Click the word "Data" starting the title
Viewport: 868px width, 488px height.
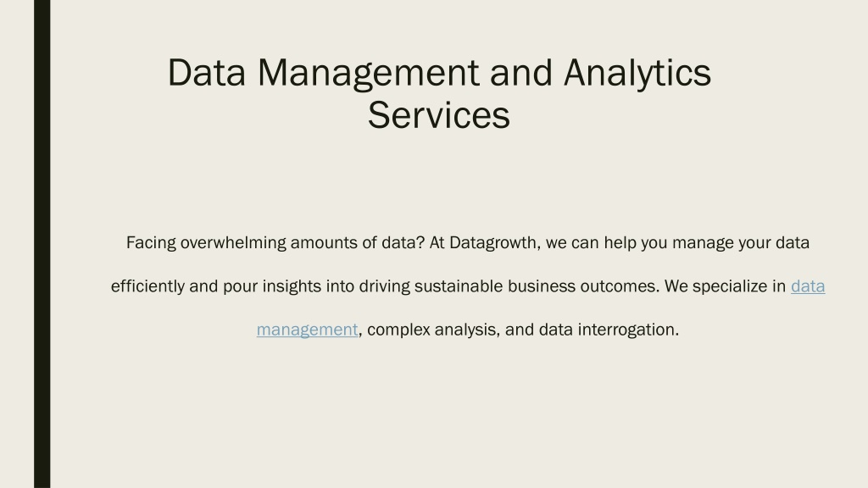(207, 73)
